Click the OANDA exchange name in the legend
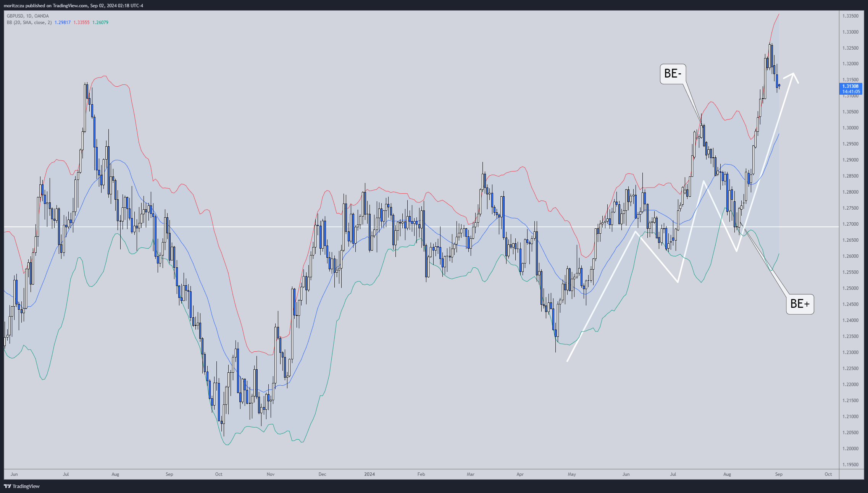Viewport: 868px width, 493px height. 41,16
